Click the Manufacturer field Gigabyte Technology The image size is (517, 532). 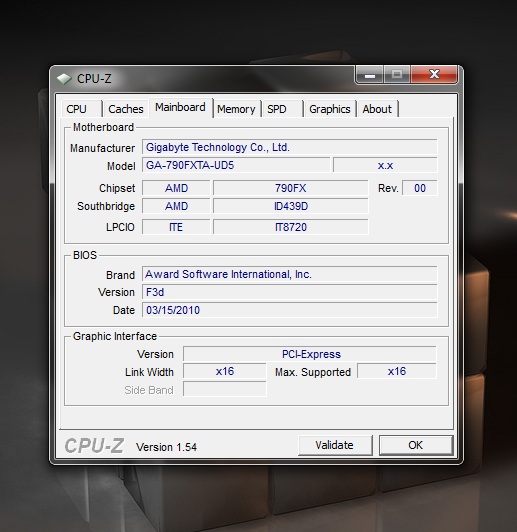[290, 147]
